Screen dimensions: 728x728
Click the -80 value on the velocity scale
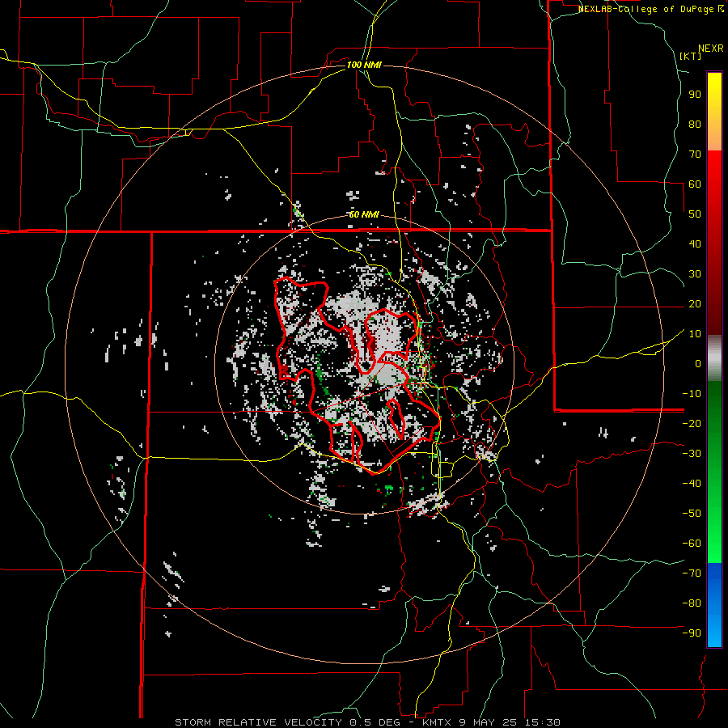pyautogui.click(x=692, y=603)
